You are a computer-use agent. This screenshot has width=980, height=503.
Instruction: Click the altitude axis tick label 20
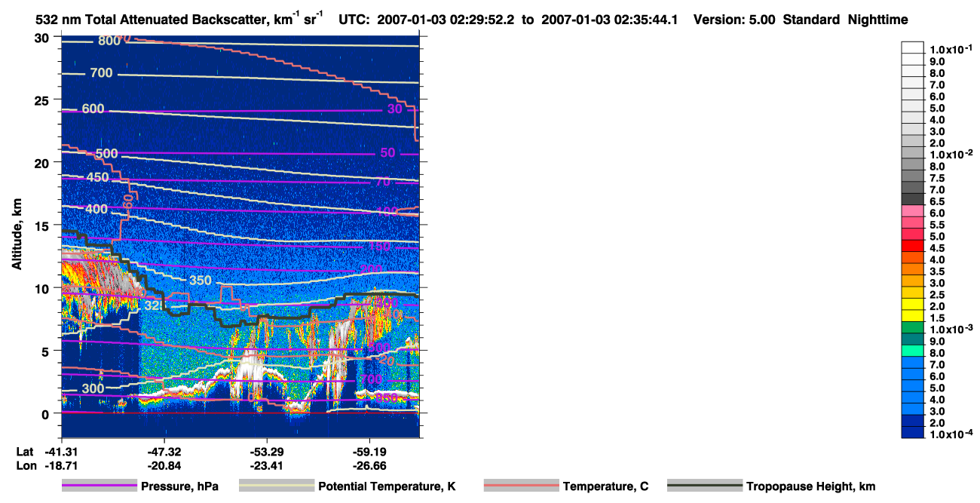click(x=44, y=162)
